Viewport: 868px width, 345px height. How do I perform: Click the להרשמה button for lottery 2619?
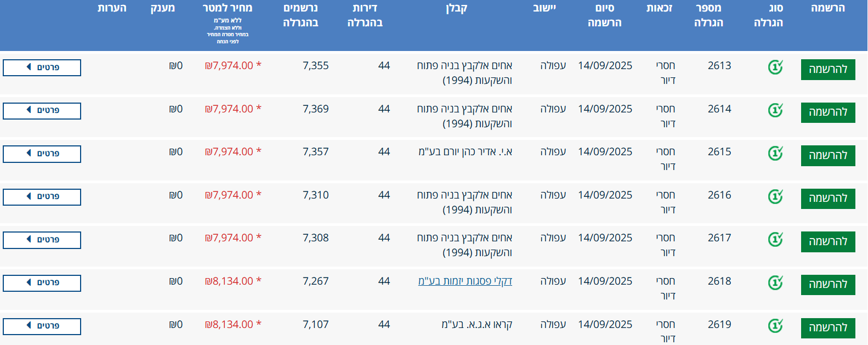827,328
